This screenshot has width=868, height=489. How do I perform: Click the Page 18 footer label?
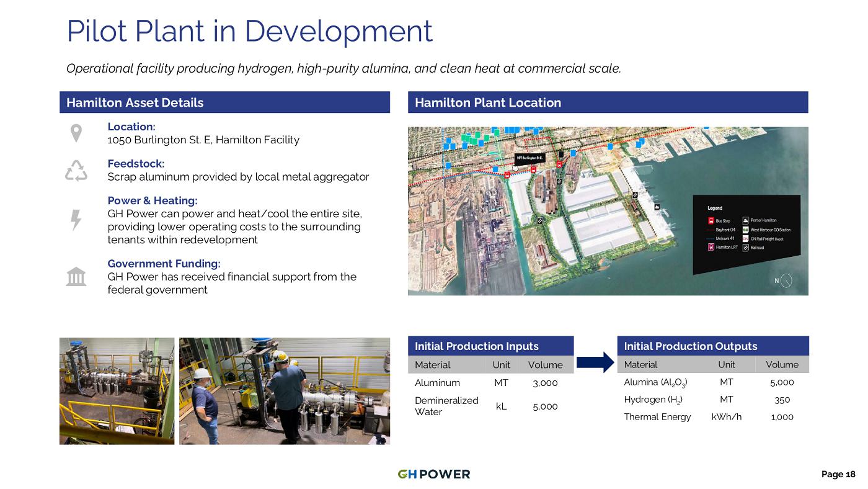point(838,474)
